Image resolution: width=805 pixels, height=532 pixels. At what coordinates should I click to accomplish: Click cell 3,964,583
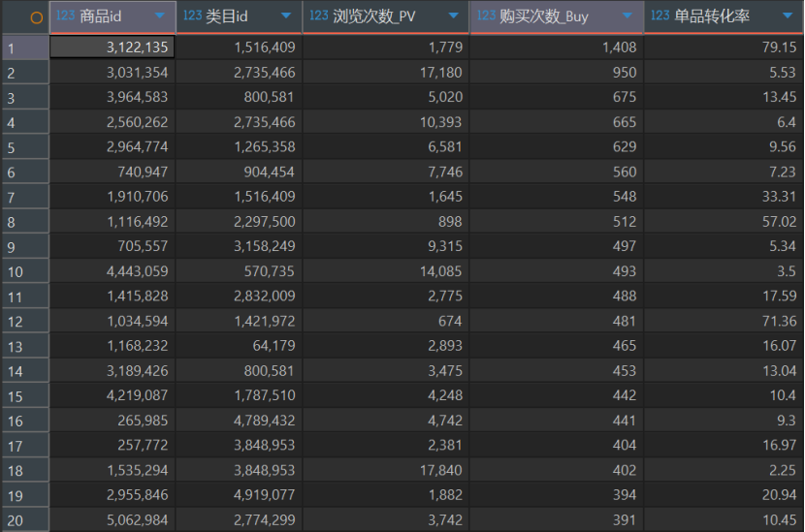click(x=113, y=97)
